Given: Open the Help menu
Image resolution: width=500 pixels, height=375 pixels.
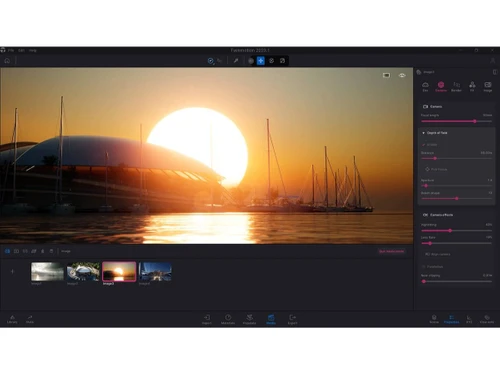Looking at the screenshot, I should tap(33, 50).
